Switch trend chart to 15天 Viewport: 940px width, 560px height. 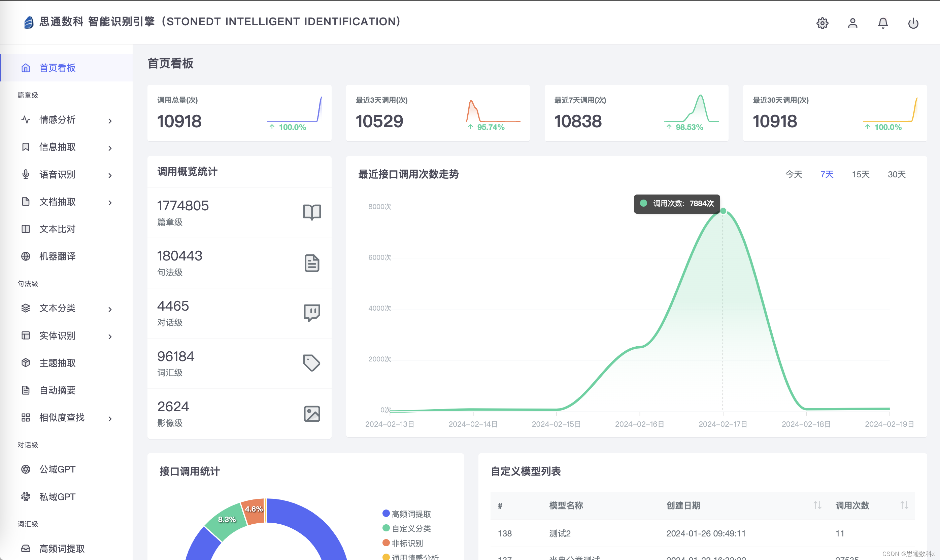(x=861, y=174)
